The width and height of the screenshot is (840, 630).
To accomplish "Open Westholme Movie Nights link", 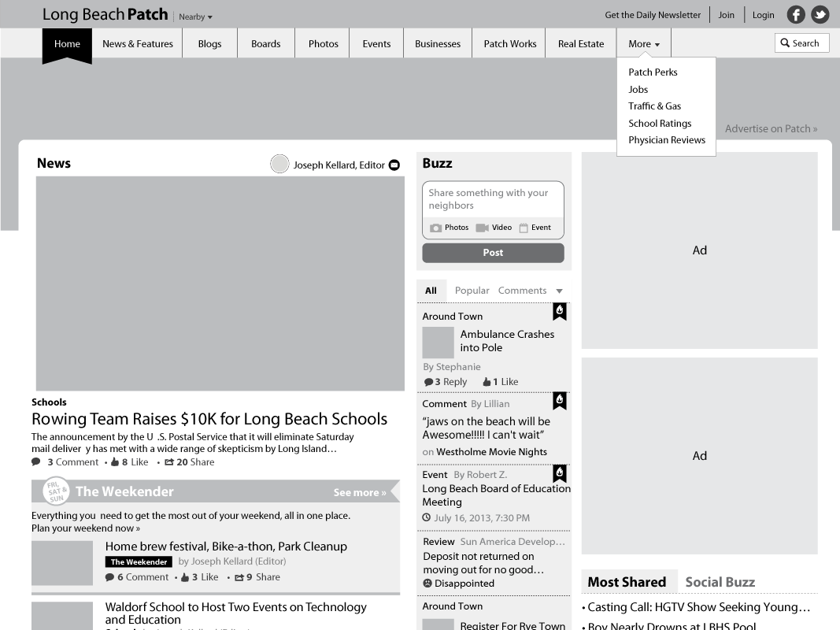I will pos(491,451).
